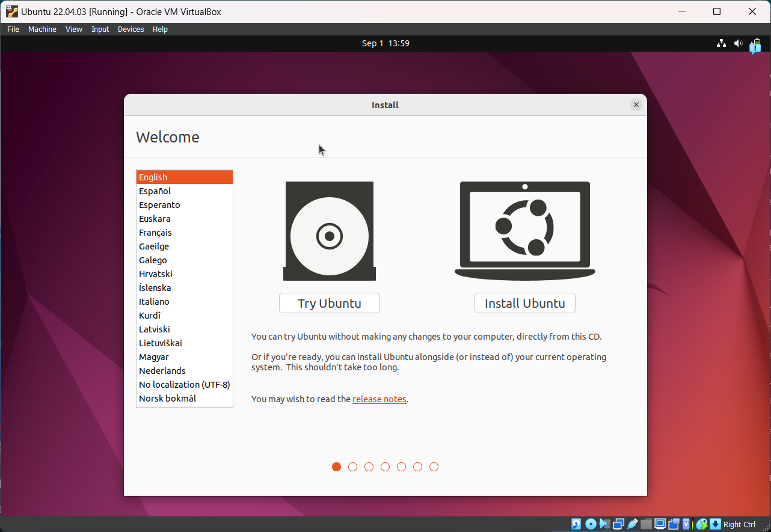Select Latviski in the language list
This screenshot has width=771, height=532.
[x=185, y=329]
